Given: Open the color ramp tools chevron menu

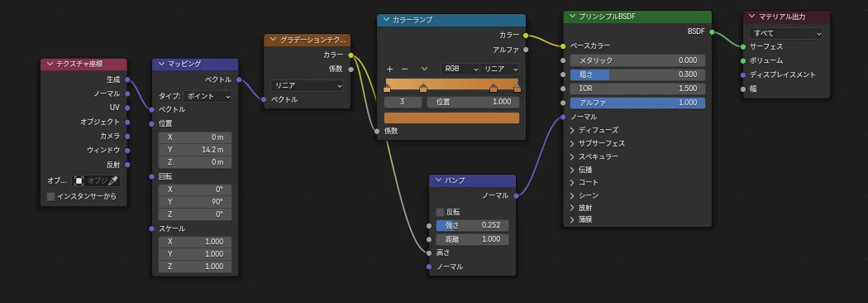Looking at the screenshot, I should coord(424,70).
